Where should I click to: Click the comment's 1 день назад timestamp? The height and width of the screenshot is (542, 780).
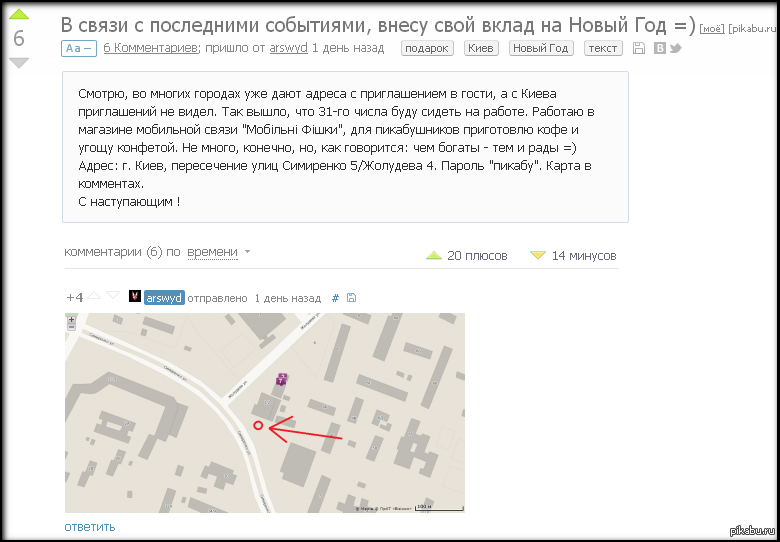(x=288, y=298)
